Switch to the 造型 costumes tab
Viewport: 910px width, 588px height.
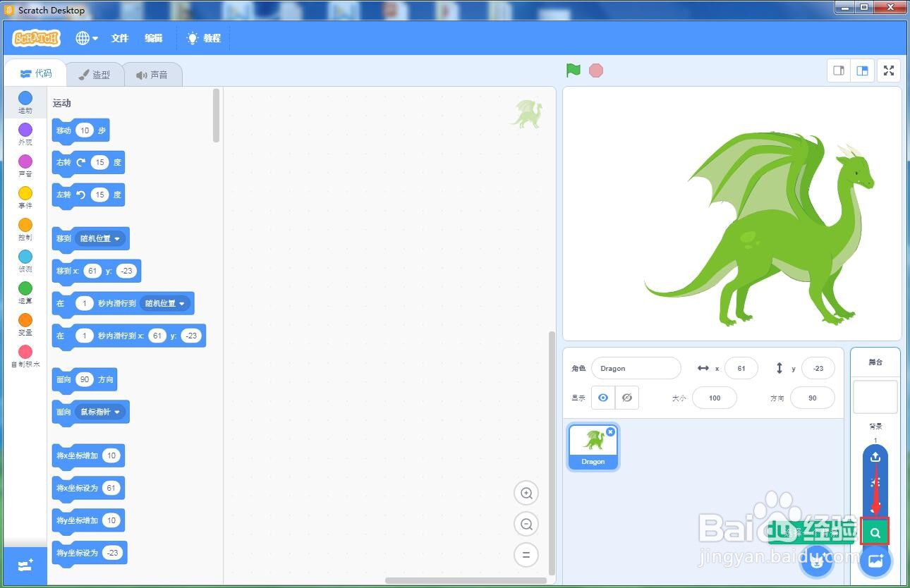pos(94,74)
